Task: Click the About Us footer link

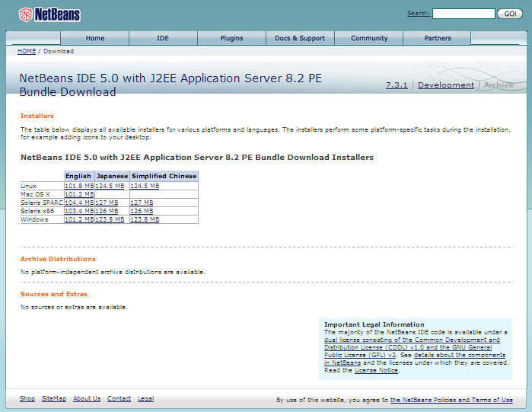Action: pos(87,398)
